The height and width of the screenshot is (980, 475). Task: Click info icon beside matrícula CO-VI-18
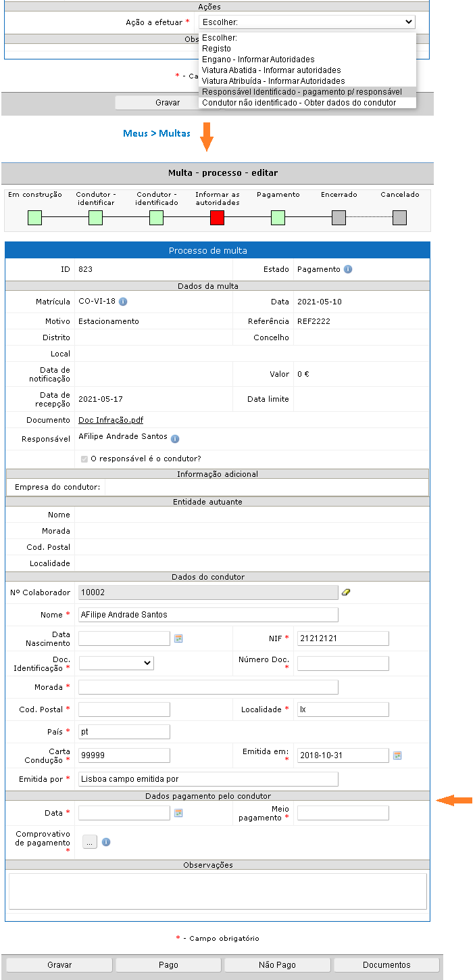click(x=123, y=302)
